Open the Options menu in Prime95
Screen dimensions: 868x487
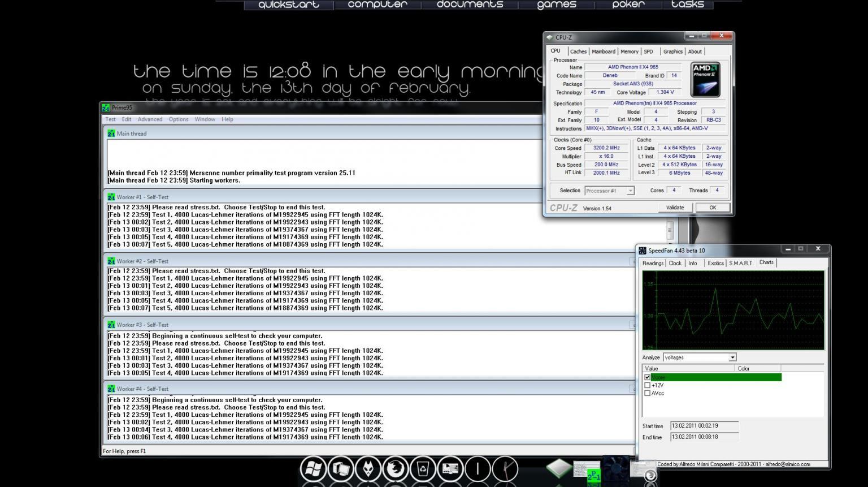pos(179,119)
